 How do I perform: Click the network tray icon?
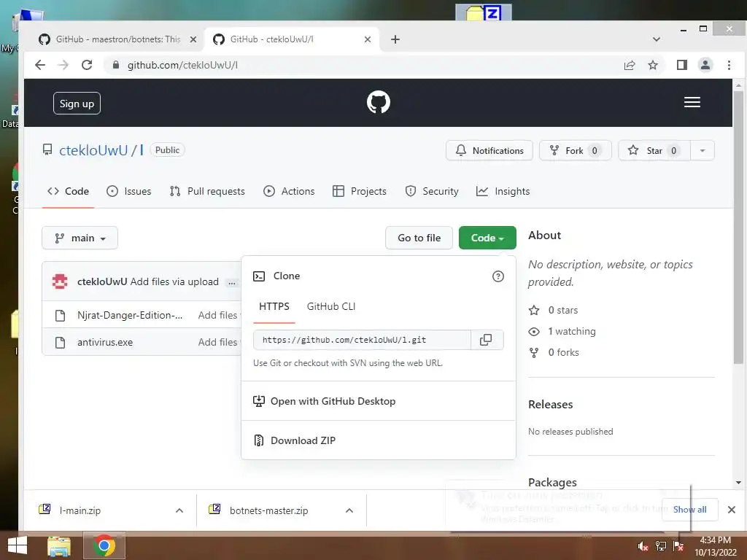point(661,546)
